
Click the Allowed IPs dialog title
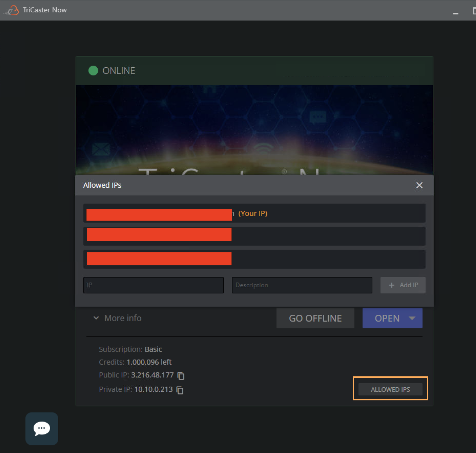(x=102, y=185)
